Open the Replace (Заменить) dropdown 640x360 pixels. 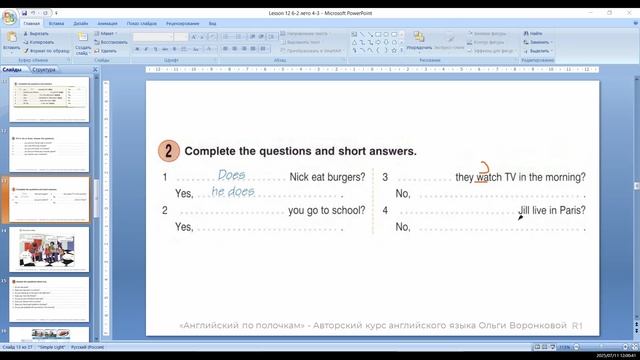coord(538,42)
